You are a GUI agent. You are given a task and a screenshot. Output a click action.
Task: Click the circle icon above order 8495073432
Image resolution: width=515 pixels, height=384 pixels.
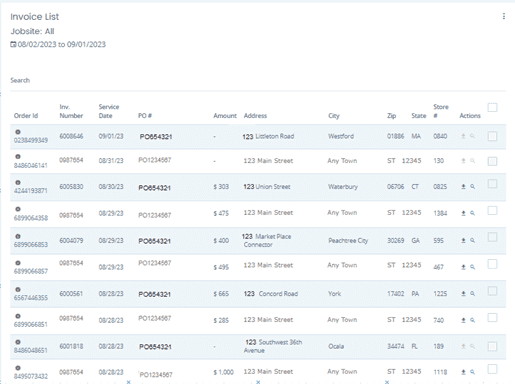(x=18, y=368)
